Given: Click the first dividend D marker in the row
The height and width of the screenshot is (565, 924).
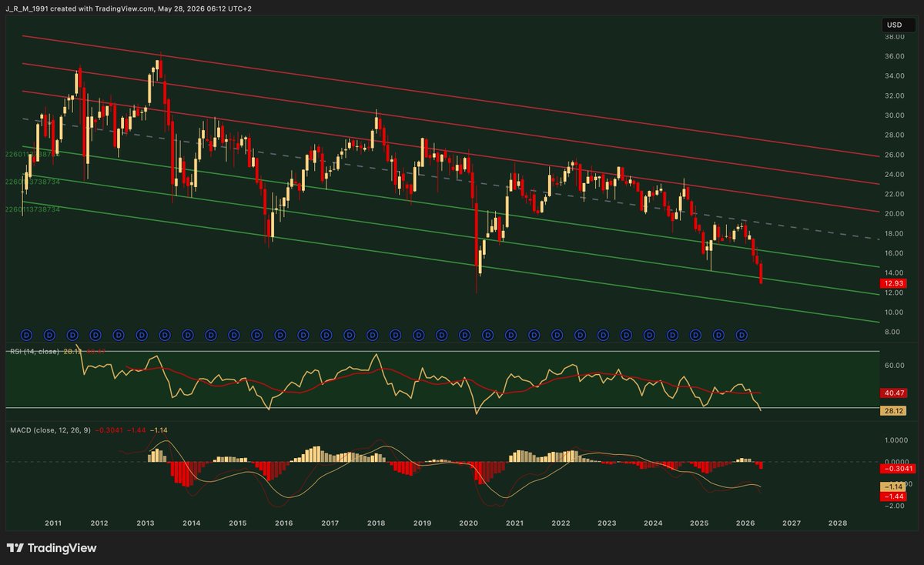Looking at the screenshot, I should click(25, 335).
